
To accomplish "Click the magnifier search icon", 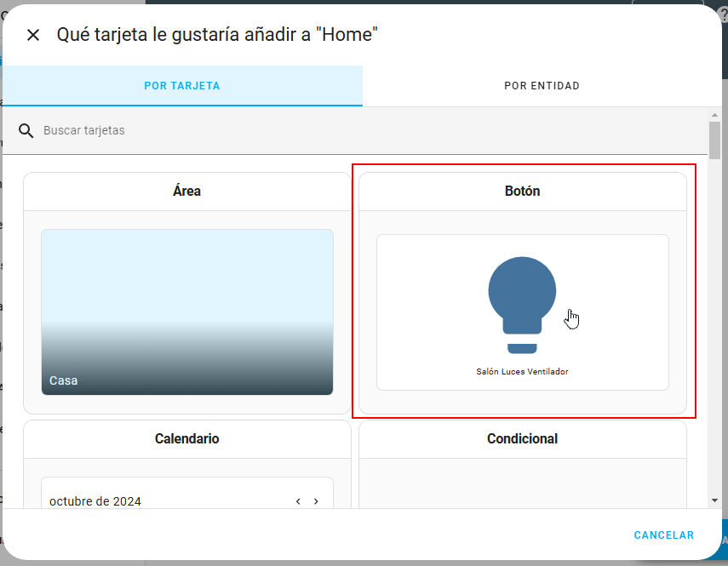I will click(x=26, y=130).
